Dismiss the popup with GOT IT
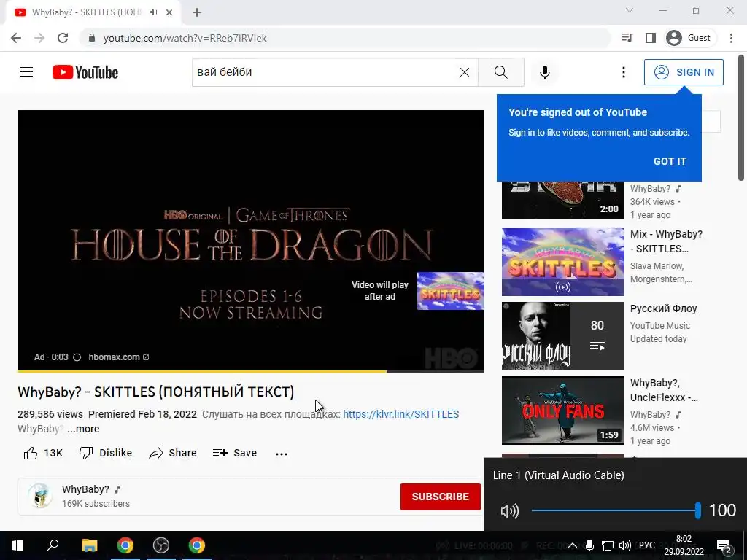This screenshot has width=747, height=560. pos(670,161)
